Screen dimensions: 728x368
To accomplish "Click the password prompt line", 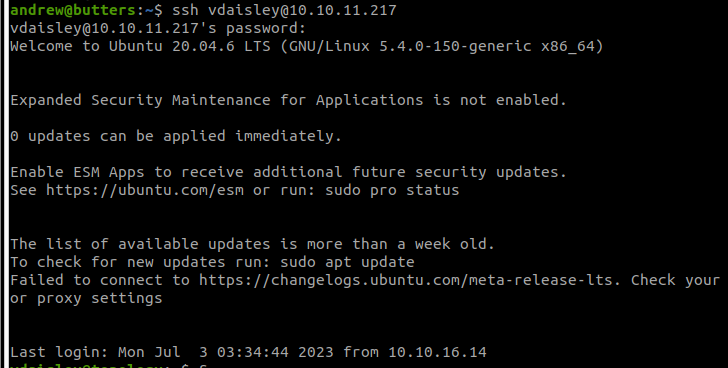I will (x=158, y=28).
